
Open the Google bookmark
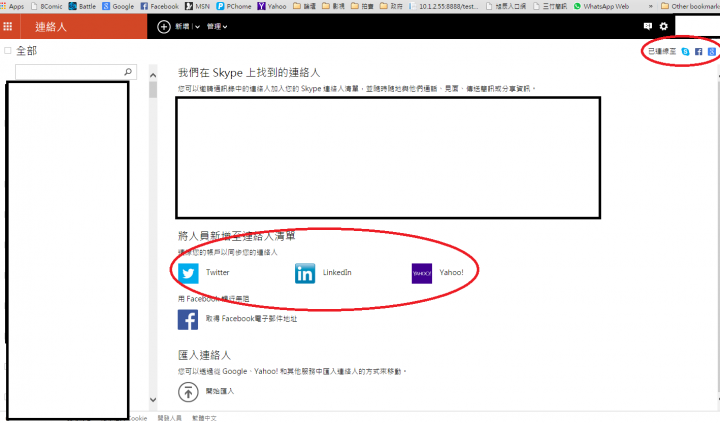118,6
